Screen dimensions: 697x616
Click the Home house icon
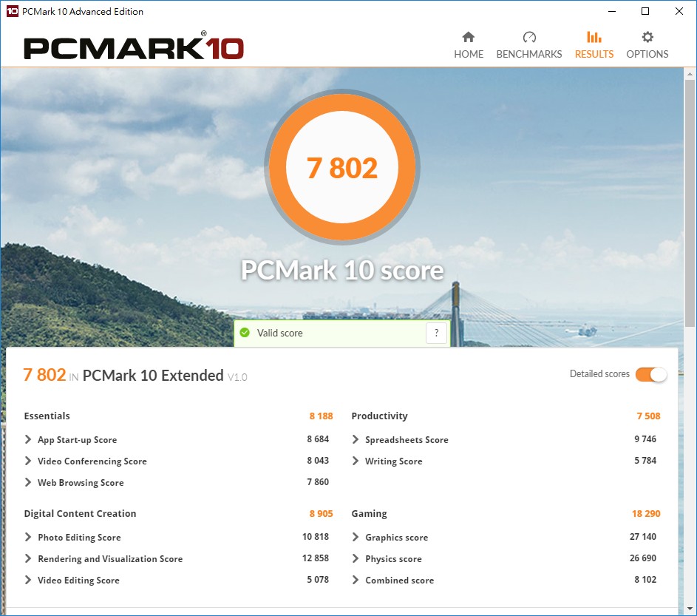(469, 37)
